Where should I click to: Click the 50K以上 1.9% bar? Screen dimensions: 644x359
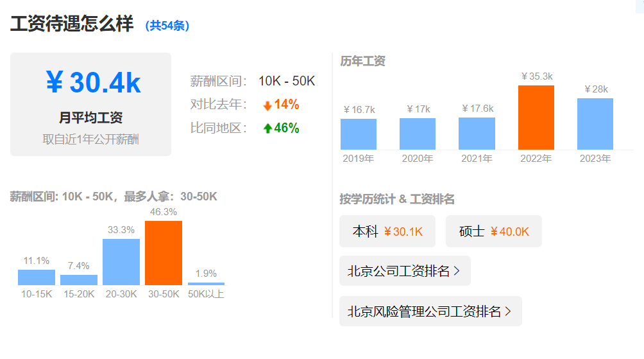[206, 283]
